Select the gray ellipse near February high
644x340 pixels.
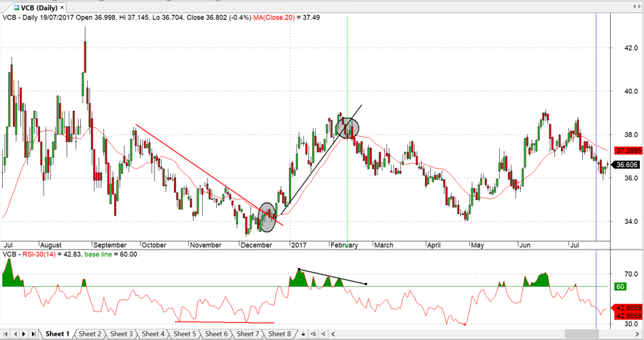348,128
